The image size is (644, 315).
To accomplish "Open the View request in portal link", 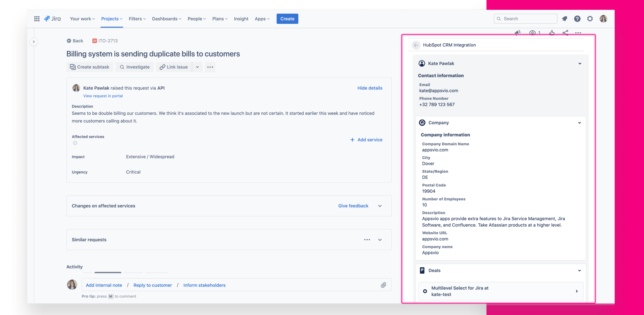I will pos(103,96).
